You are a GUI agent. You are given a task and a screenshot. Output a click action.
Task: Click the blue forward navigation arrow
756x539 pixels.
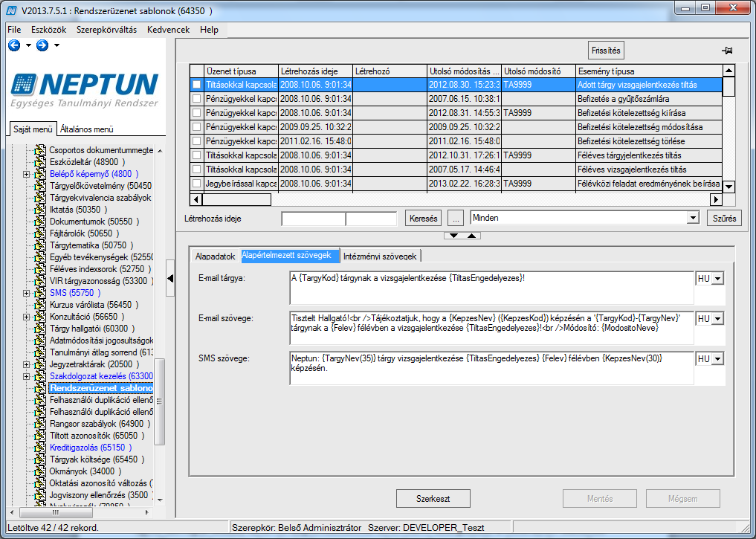[x=42, y=45]
